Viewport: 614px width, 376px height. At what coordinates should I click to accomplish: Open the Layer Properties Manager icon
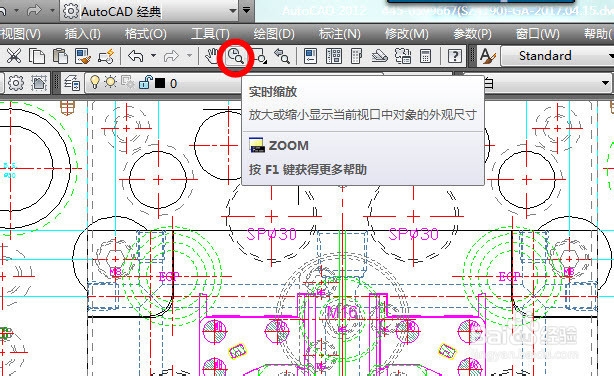[72, 83]
